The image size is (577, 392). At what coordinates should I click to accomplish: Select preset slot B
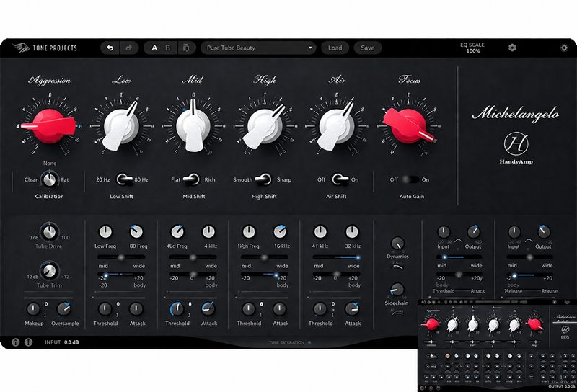[x=168, y=48]
